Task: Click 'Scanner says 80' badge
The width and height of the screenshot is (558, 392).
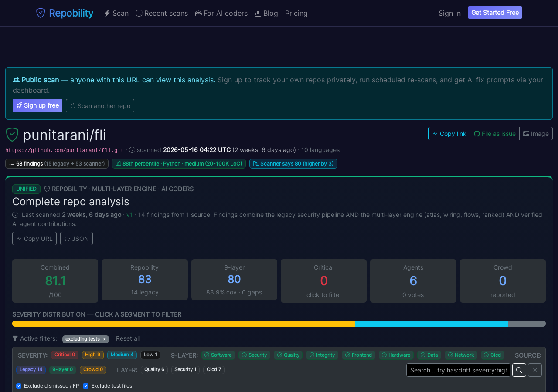Action: coord(293,164)
